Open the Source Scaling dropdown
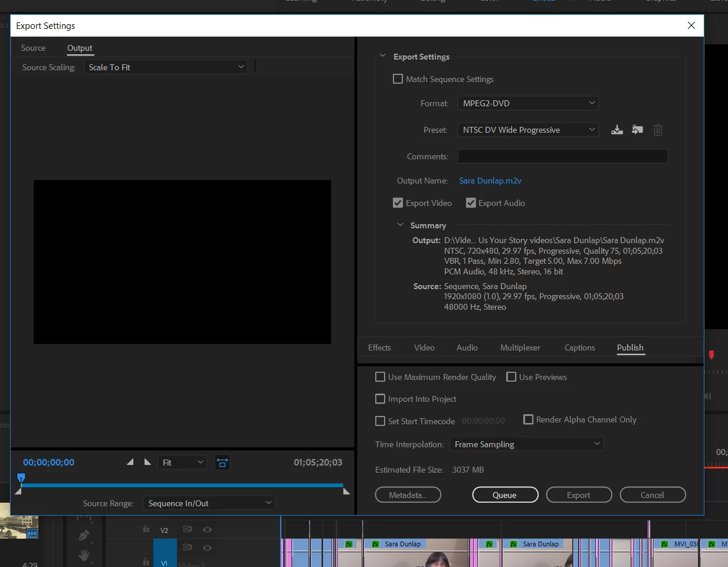Viewport: 728px width, 567px height. point(166,67)
